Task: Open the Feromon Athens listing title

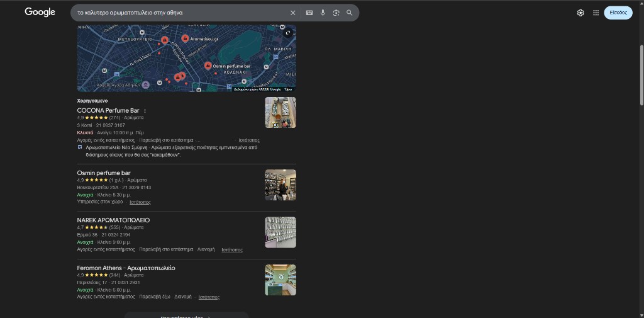Action: [x=126, y=268]
